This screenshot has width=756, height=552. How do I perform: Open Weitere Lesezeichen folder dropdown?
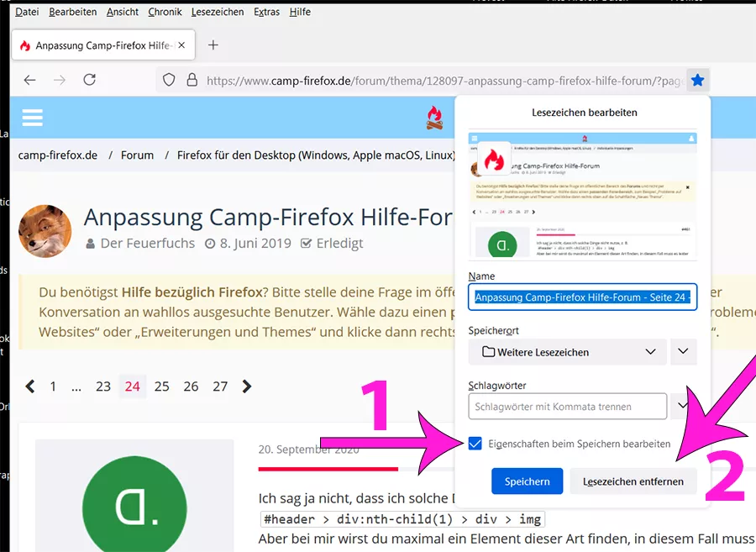[568, 352]
